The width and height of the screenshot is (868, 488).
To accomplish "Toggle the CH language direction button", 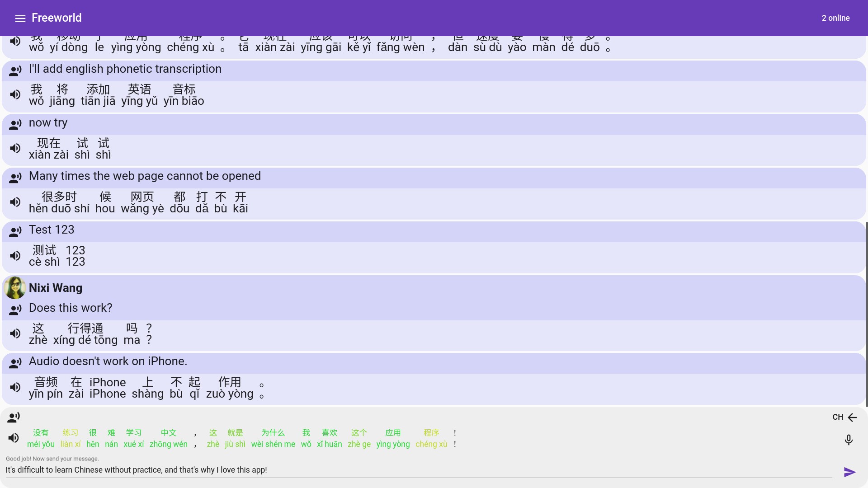I will (x=844, y=417).
